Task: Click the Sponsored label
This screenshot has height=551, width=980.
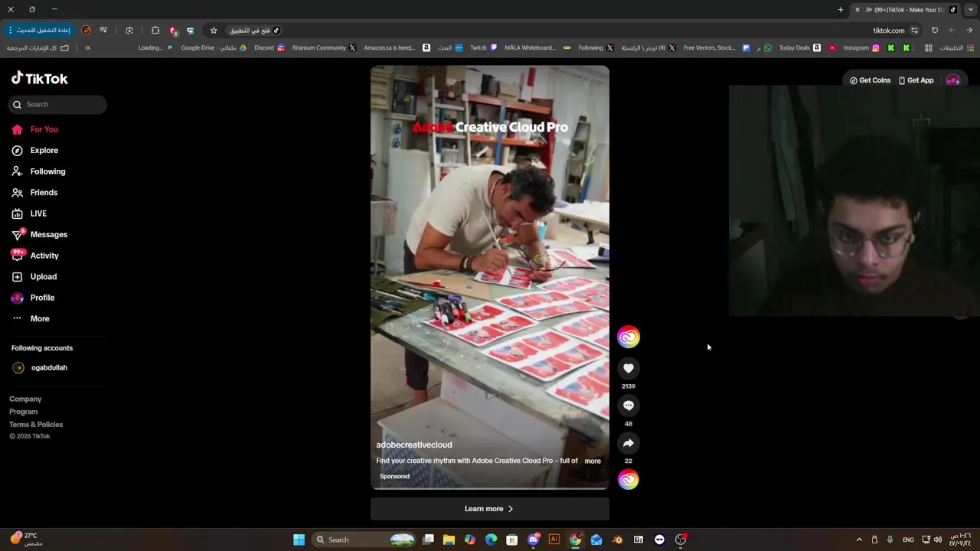Action: tap(395, 477)
